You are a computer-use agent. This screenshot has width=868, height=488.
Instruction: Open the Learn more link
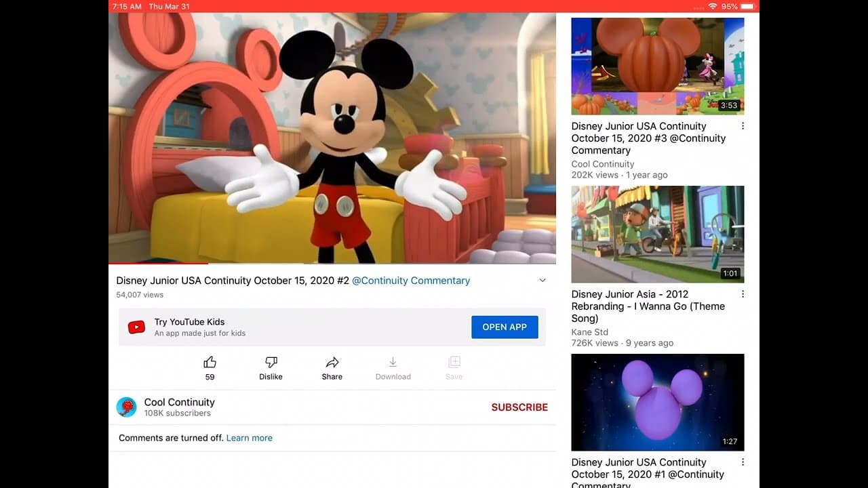pyautogui.click(x=250, y=438)
